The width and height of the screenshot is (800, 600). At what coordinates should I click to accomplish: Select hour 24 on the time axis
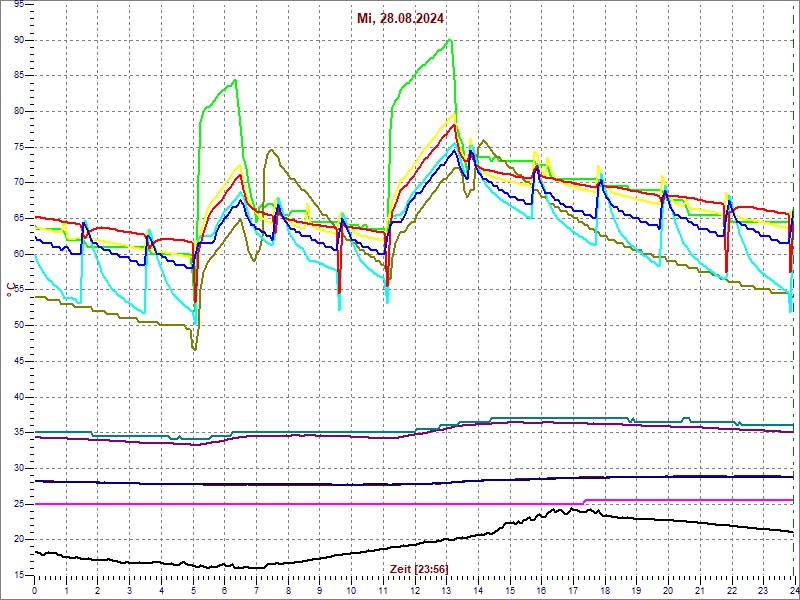(793, 589)
